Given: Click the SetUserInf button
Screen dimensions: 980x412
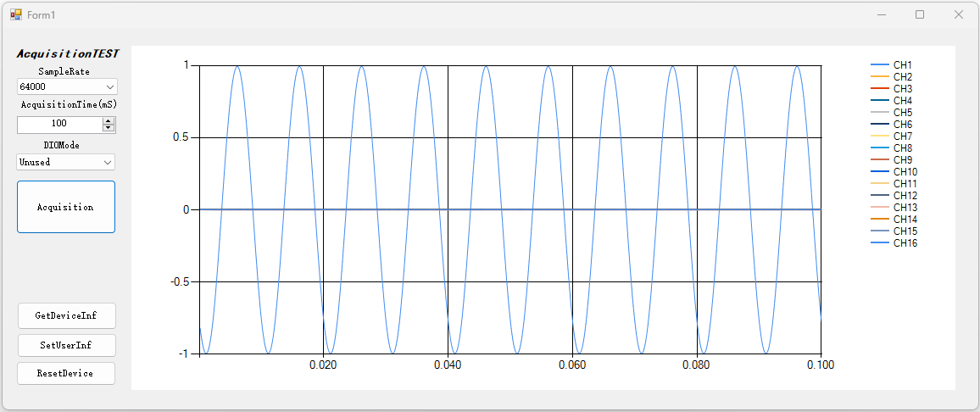Looking at the screenshot, I should pos(66,345).
